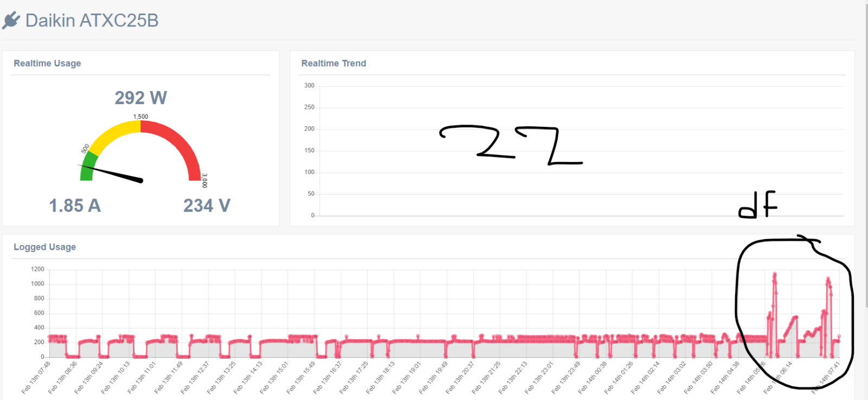Click the 1000 axis label in Logged Usage

37,284
